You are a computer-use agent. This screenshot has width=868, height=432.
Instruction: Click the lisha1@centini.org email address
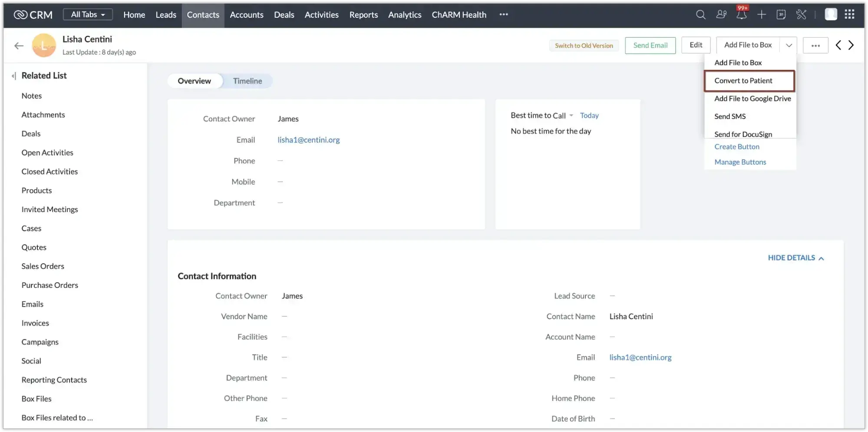pos(308,140)
